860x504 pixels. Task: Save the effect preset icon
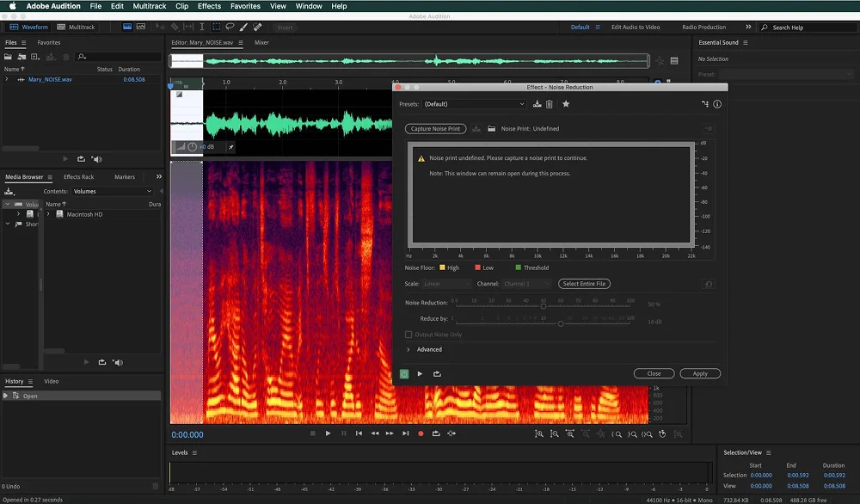point(537,104)
